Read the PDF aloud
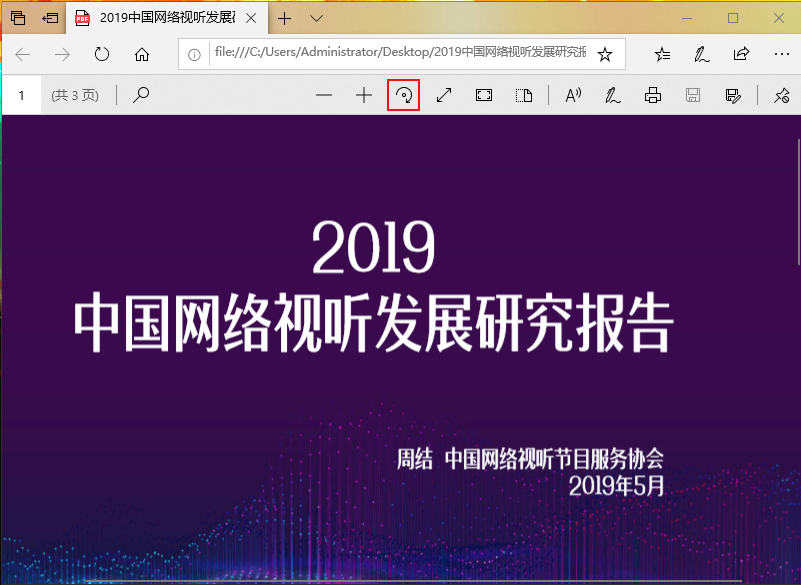The image size is (801, 585). coord(573,95)
